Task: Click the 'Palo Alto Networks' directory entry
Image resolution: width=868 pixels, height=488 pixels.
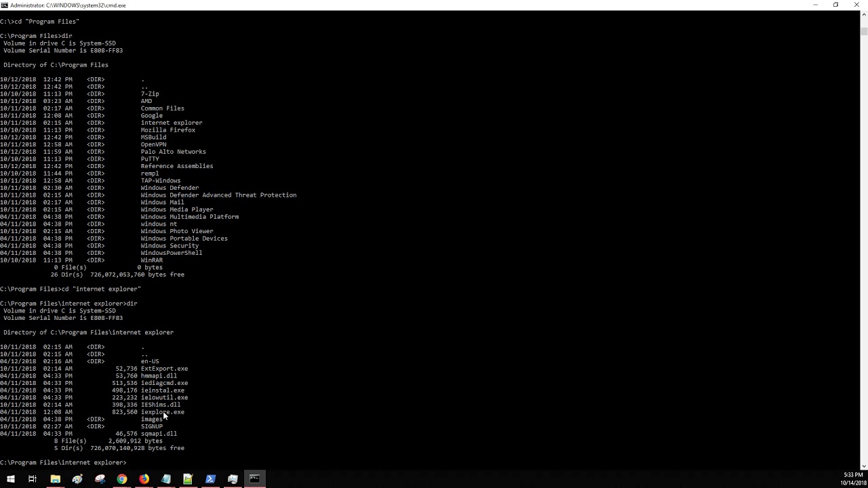Action: click(x=174, y=152)
